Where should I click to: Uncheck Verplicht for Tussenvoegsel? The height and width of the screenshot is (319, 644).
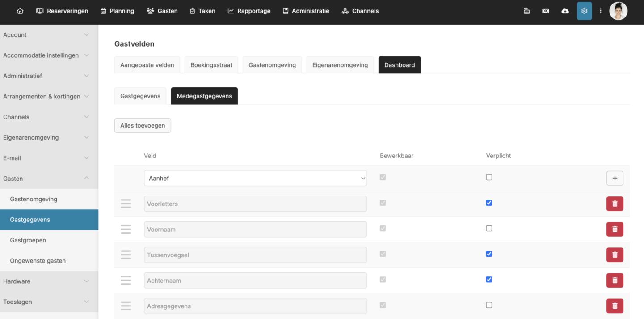click(489, 254)
